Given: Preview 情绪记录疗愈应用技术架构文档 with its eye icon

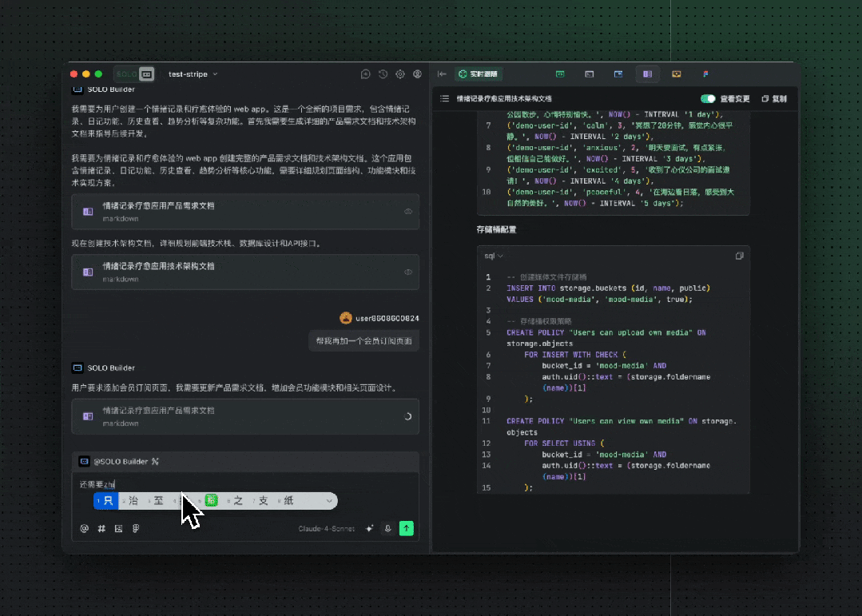Looking at the screenshot, I should [x=408, y=272].
